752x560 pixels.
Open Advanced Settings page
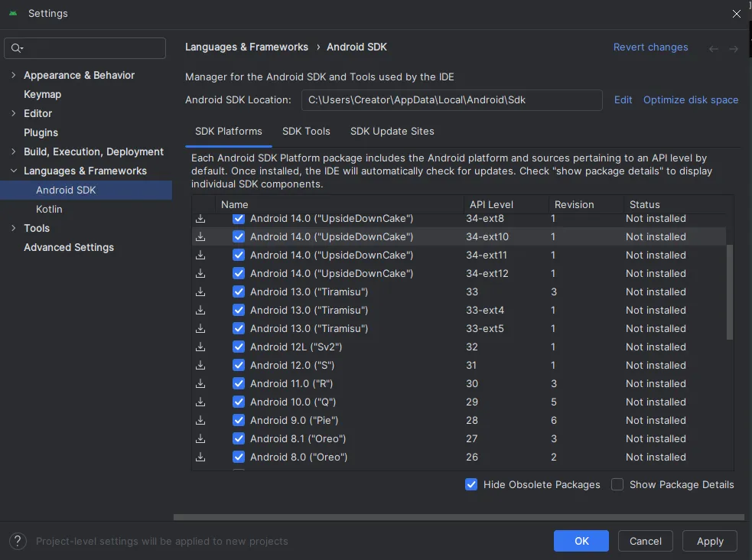[69, 247]
